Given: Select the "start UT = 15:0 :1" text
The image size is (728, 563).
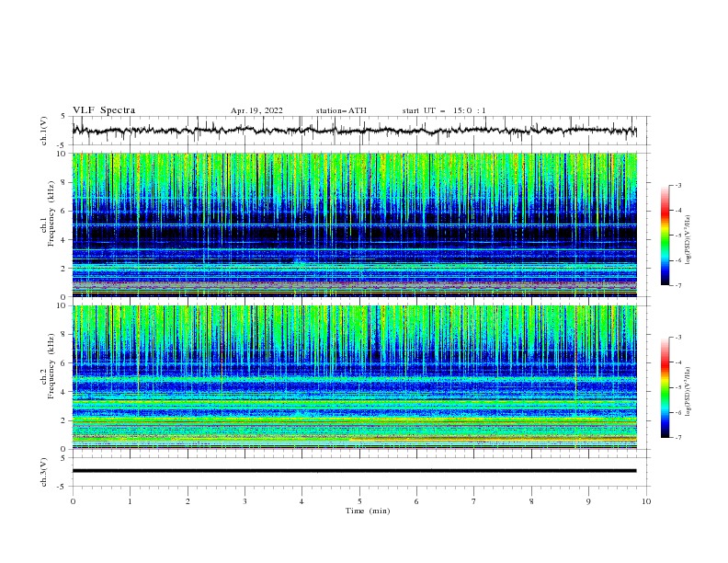Looking at the screenshot, I should tap(444, 110).
